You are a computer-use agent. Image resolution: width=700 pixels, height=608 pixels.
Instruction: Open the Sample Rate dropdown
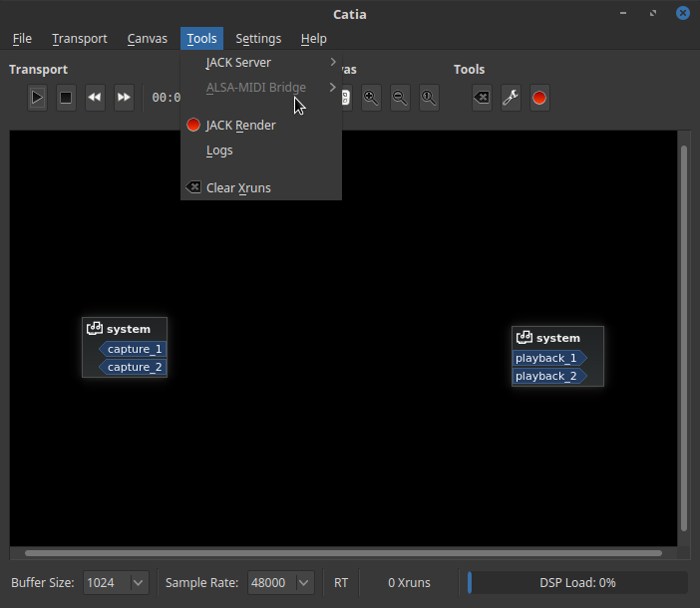[281, 582]
